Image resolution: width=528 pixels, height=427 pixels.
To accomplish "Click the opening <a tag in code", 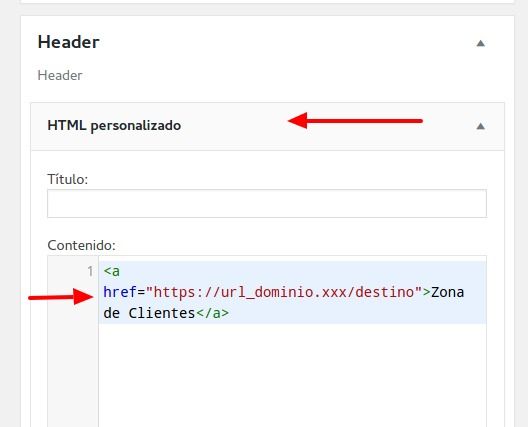I will (x=111, y=271).
